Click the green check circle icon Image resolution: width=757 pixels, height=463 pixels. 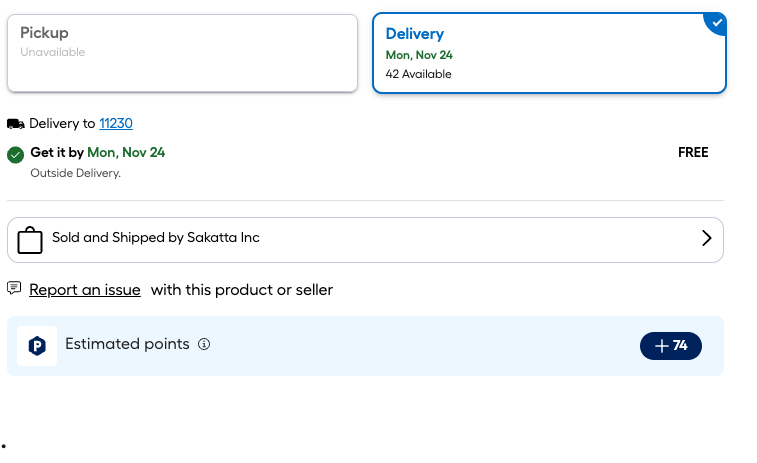pos(16,154)
